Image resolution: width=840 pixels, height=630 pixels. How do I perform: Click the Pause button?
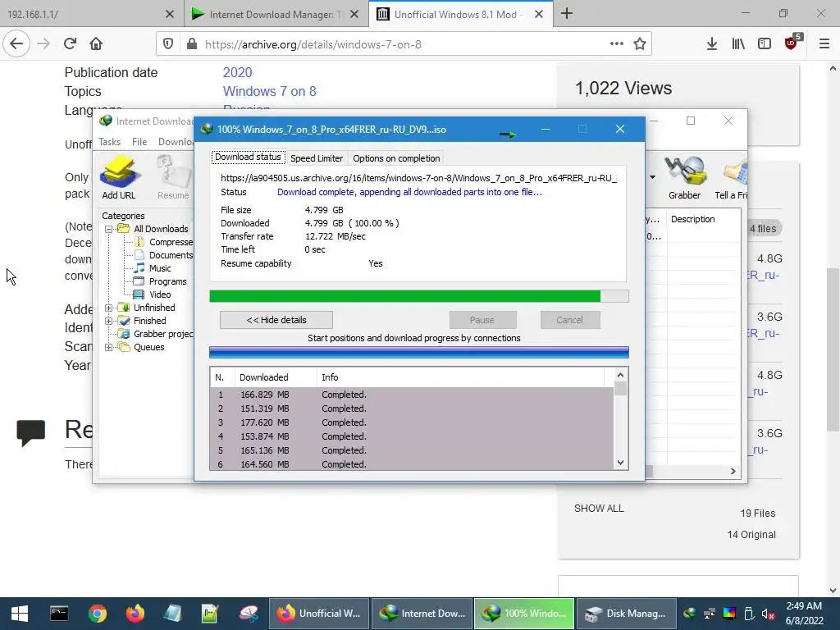(x=482, y=320)
